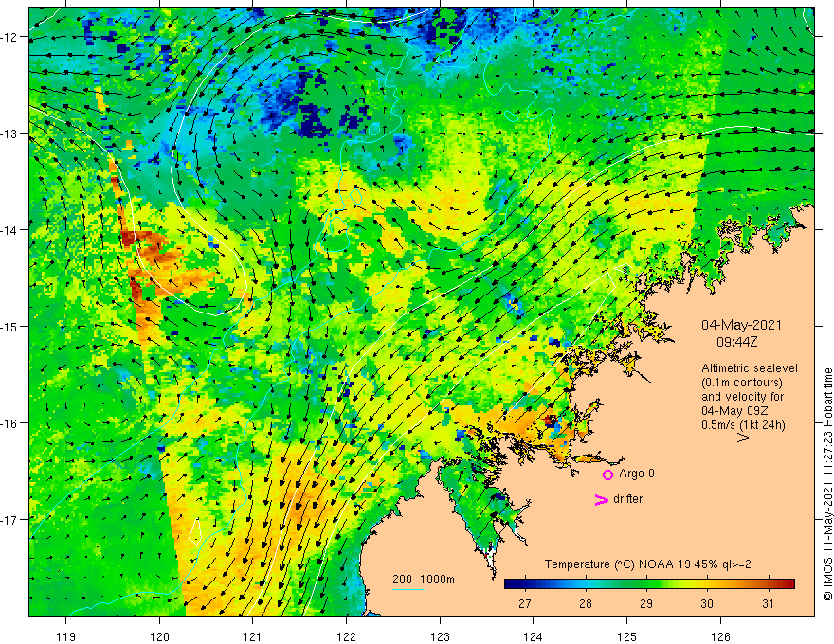Viewport: 834px width, 644px height.
Task: Click the '0.5m/s (1kt 24h)' scale label
Action: point(743,425)
